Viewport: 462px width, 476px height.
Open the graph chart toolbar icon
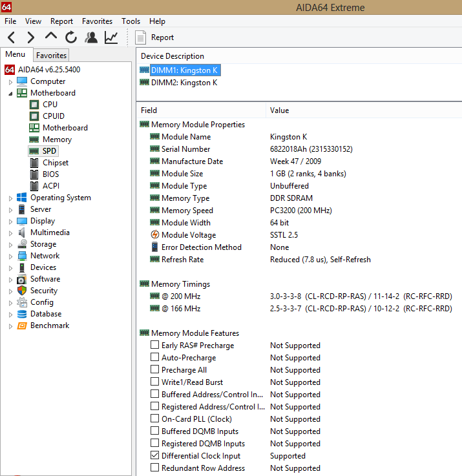point(111,37)
